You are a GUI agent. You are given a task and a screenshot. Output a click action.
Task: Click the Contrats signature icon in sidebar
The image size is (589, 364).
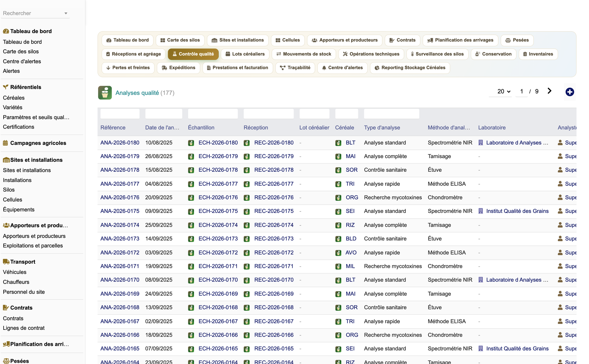[6, 307]
